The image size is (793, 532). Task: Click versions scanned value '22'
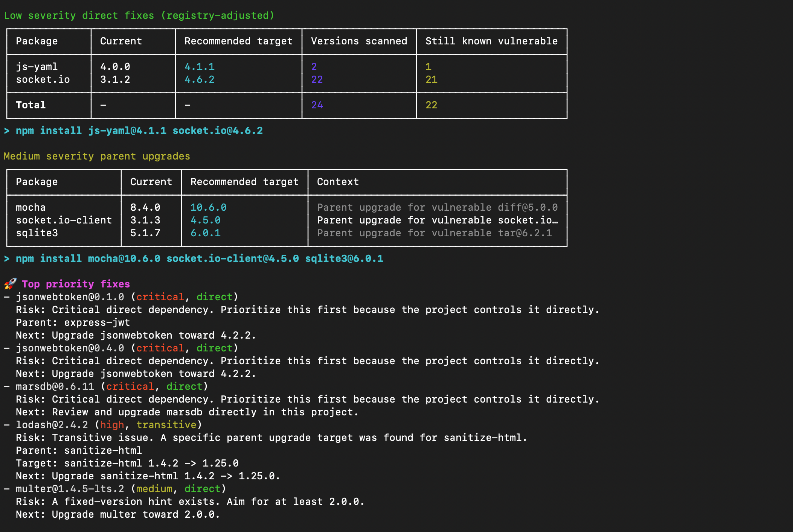pyautogui.click(x=317, y=79)
